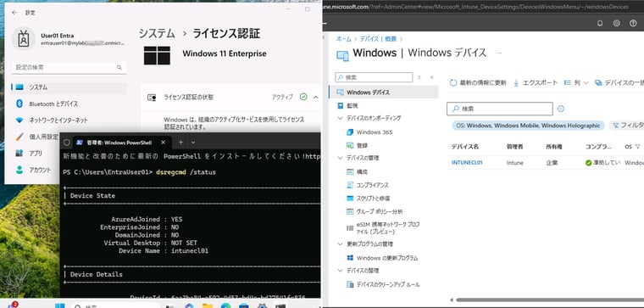Close the PowerShell tab with the X
This screenshot has width=644, height=308.
(163, 143)
